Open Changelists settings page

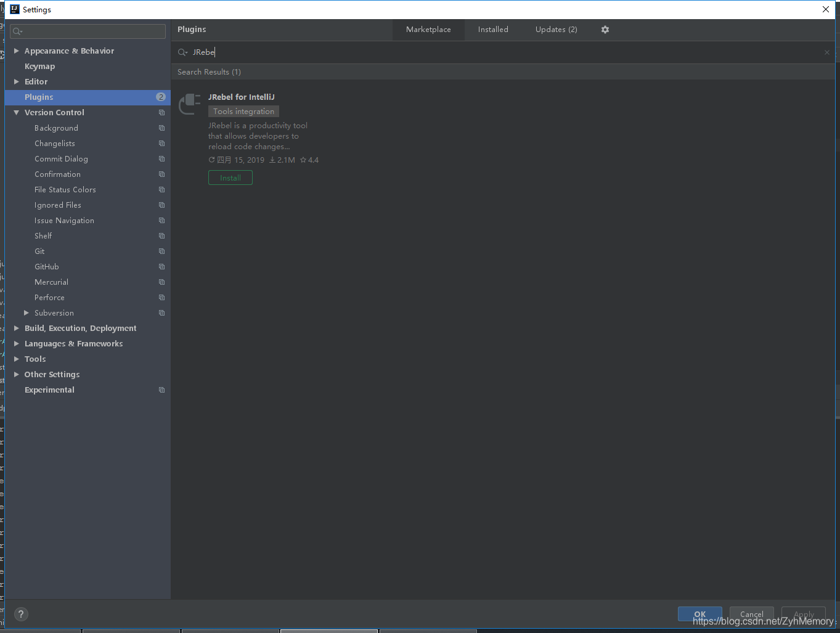[55, 144]
